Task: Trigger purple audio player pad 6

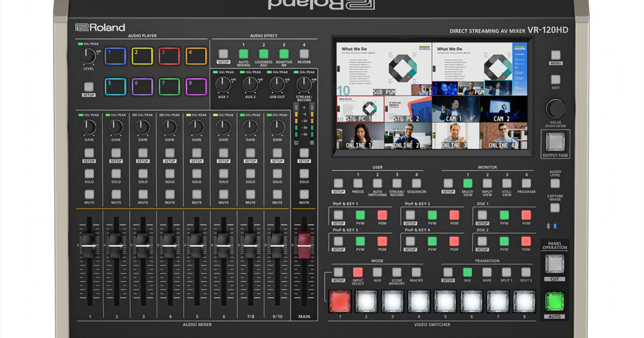Action: [142, 86]
